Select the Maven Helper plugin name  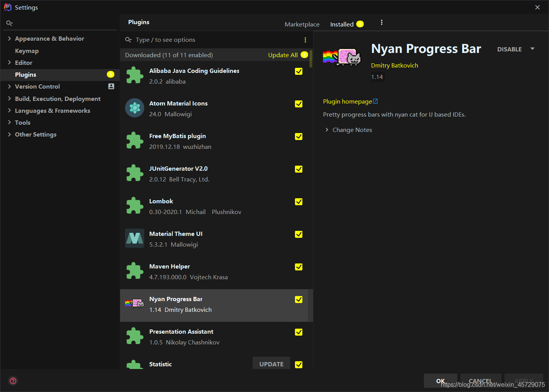170,266
